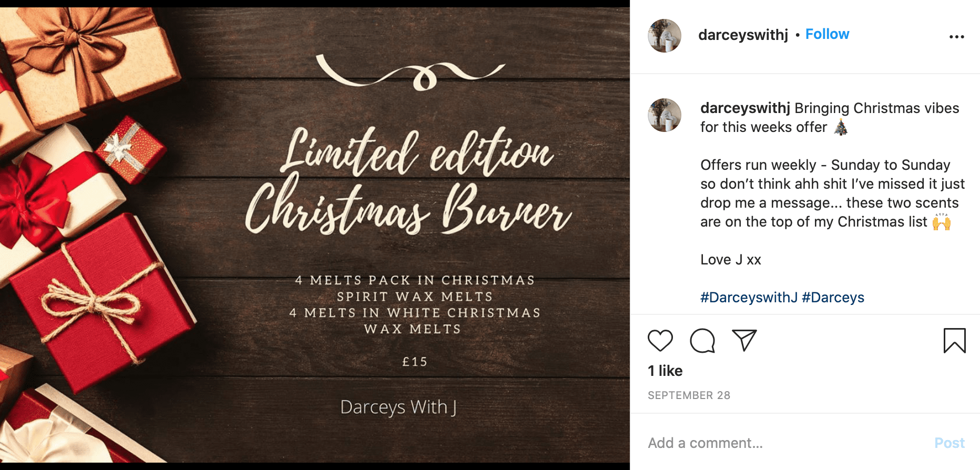The width and height of the screenshot is (980, 470).
Task: Open comments via speech bubble icon
Action: click(702, 340)
